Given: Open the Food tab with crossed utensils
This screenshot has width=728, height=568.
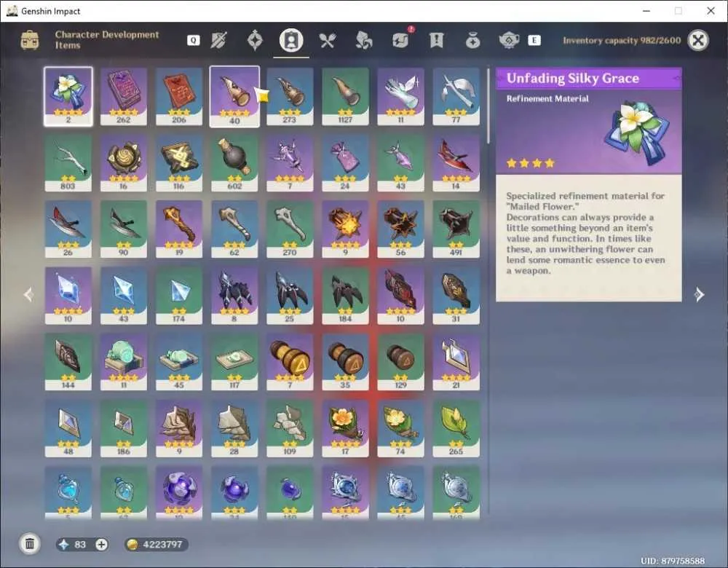Looking at the screenshot, I should pyautogui.click(x=328, y=40).
